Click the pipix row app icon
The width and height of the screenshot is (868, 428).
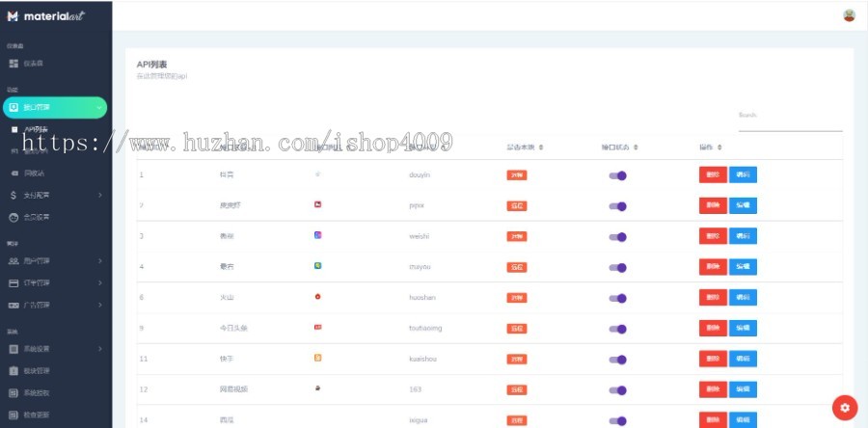317,204
